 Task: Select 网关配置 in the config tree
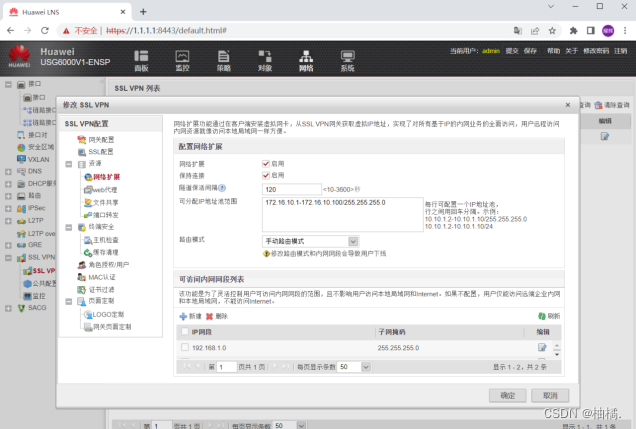point(101,140)
